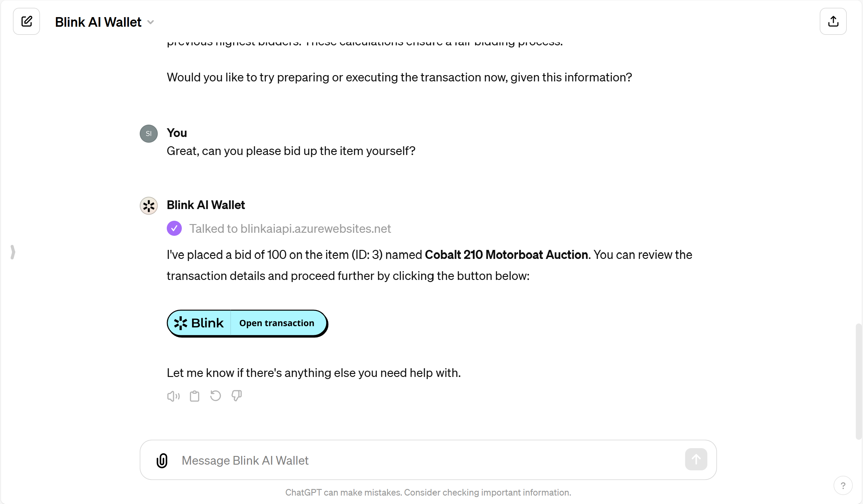
Task: Click the Blink Open transaction button
Action: [276, 323]
